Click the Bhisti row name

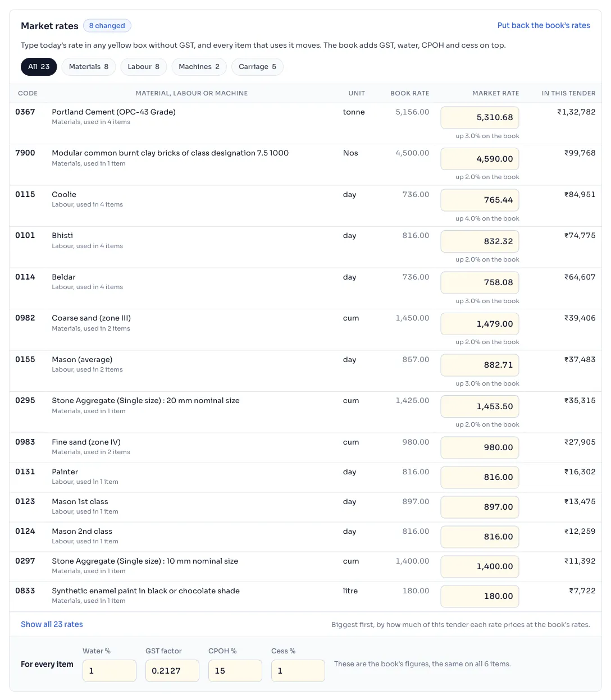pyautogui.click(x=62, y=235)
